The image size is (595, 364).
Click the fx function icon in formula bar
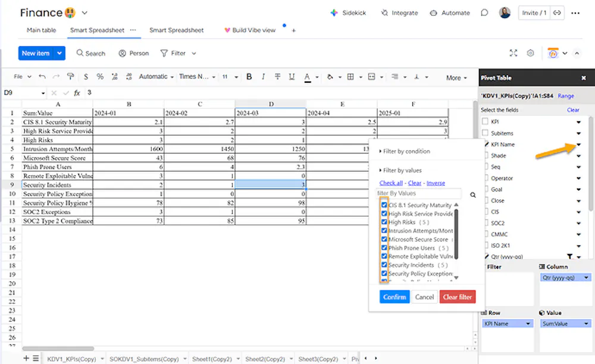point(77,93)
